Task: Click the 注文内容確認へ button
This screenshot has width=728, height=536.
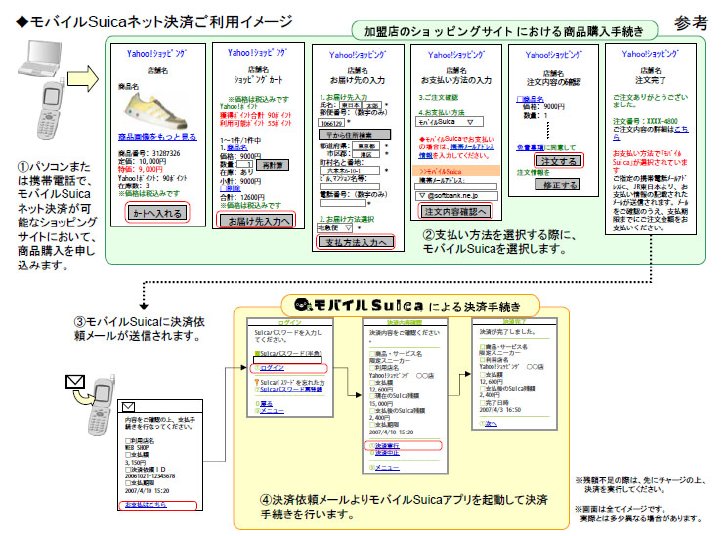Action: [455, 211]
